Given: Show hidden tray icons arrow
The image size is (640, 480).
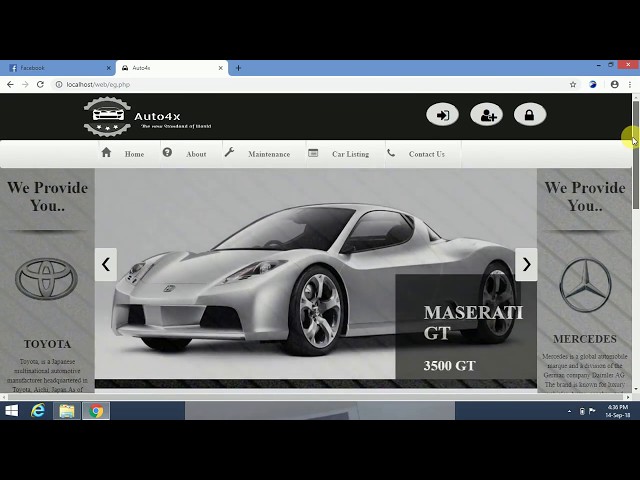Looking at the screenshot, I should [x=569, y=411].
